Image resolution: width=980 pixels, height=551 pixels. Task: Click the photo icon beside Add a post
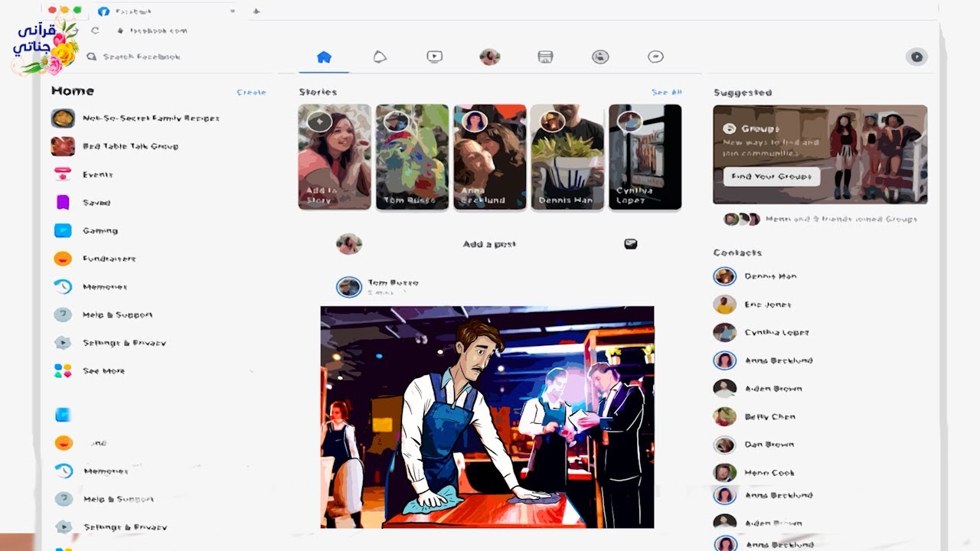coord(631,244)
